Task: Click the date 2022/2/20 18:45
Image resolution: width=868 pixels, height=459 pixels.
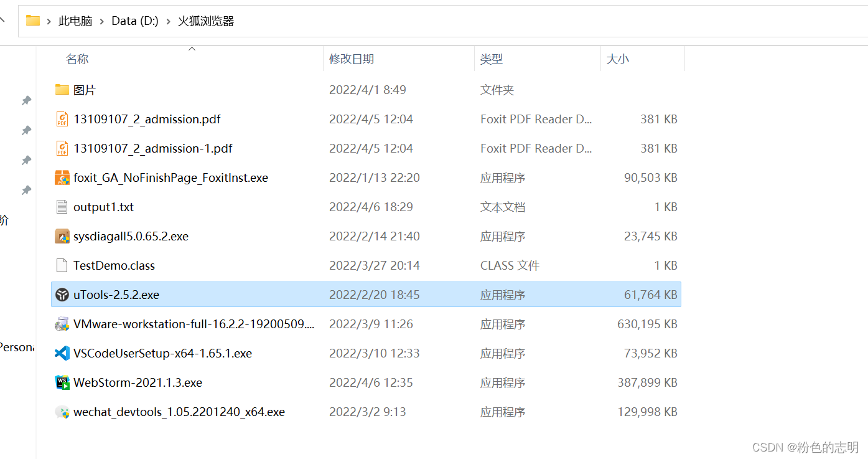Action: pos(375,295)
